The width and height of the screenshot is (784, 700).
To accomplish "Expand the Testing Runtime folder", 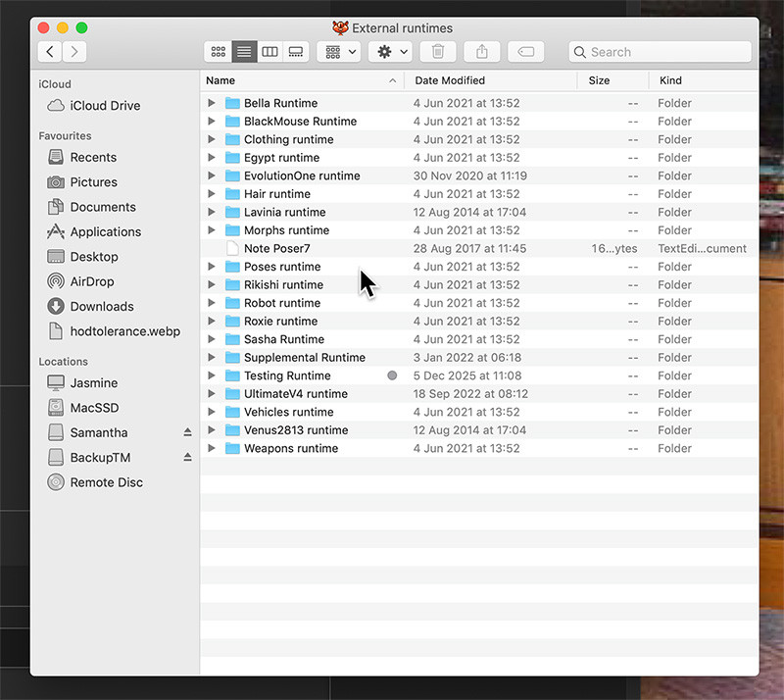I will click(212, 375).
